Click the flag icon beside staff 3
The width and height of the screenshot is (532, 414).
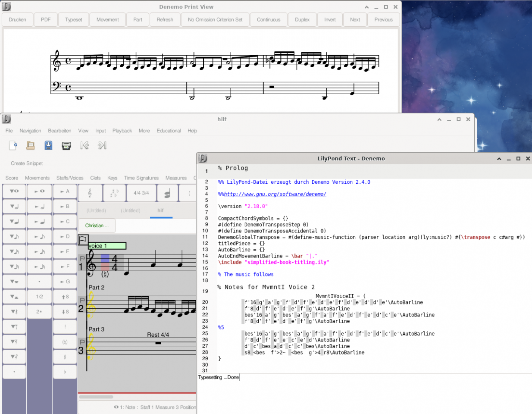[x=82, y=342]
